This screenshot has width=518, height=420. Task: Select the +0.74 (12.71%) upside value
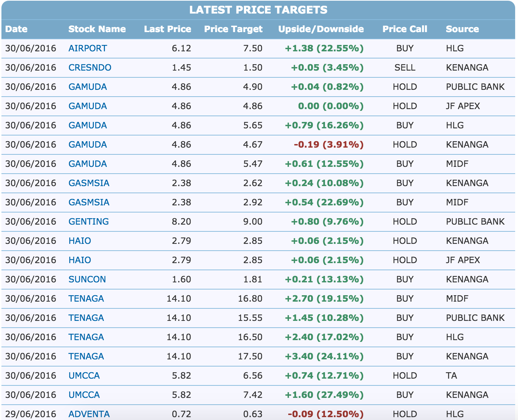(324, 376)
